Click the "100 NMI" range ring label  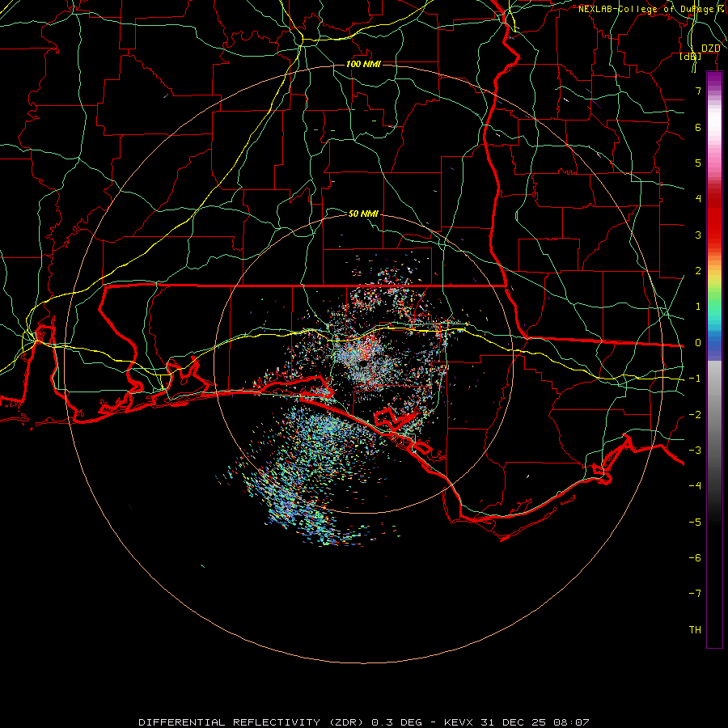[x=363, y=64]
